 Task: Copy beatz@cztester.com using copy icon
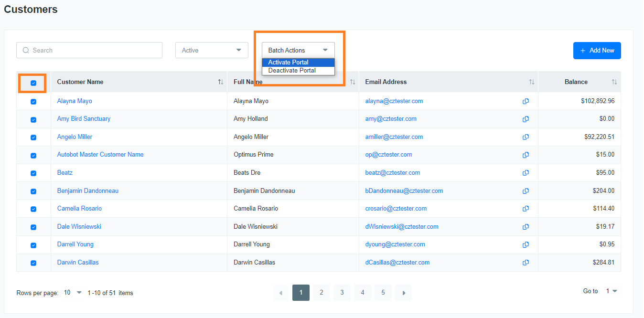(526, 173)
